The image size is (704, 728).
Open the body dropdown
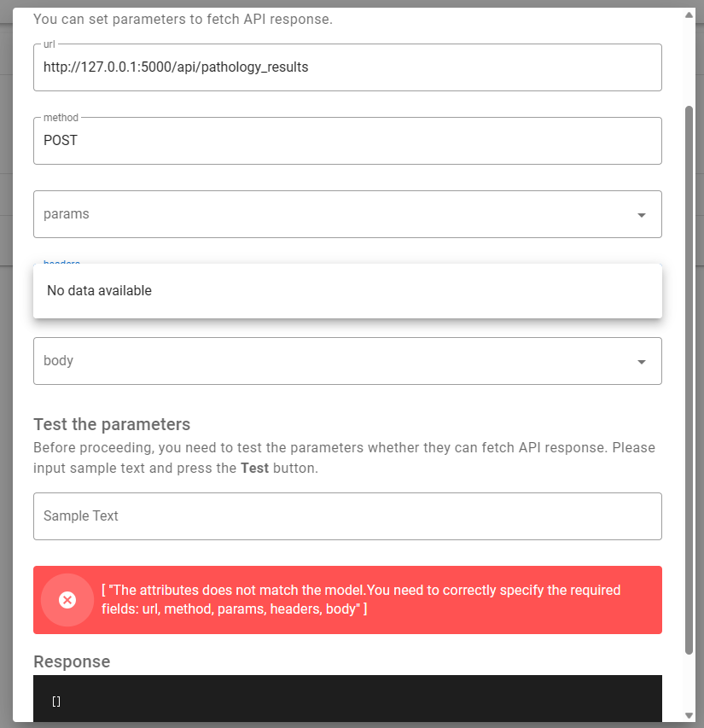(347, 361)
